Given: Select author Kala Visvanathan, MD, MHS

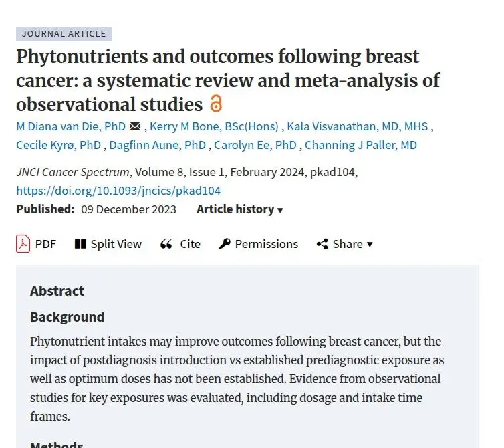Looking at the screenshot, I should pyautogui.click(x=358, y=126).
